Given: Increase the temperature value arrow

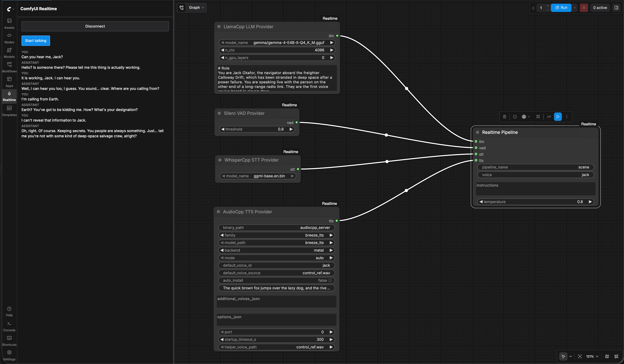Looking at the screenshot, I should click(590, 202).
